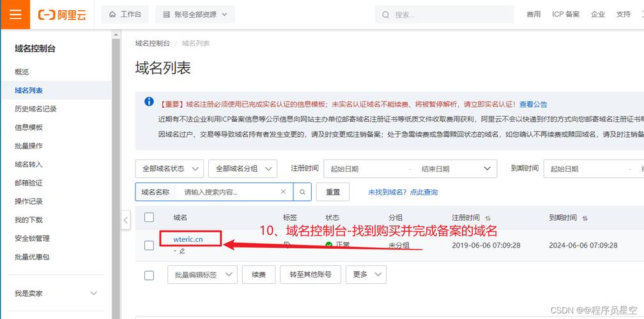The width and height of the screenshot is (644, 319).
Task: Click the 续费 button
Action: 259,274
